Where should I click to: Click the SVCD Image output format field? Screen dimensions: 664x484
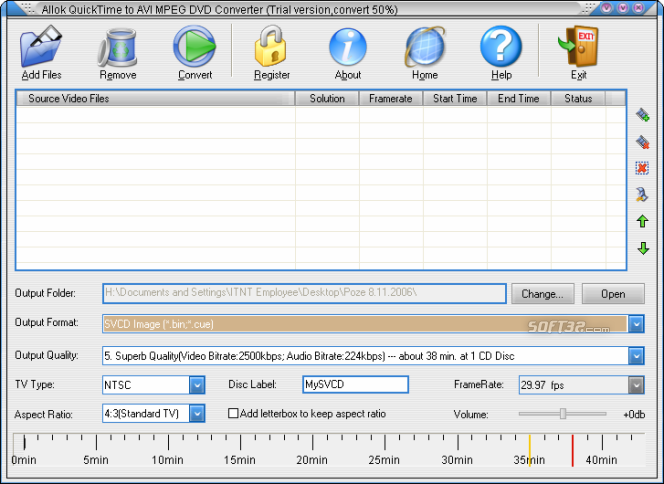[365, 324]
